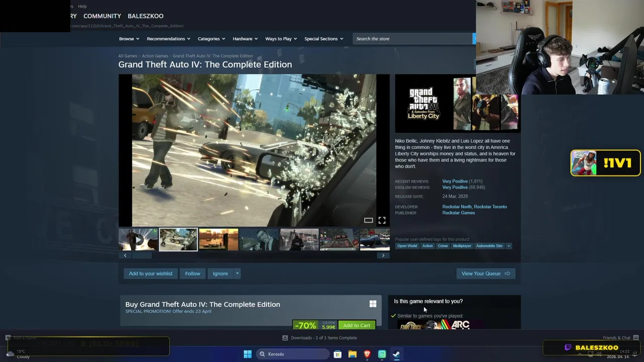Screen dimensions: 644x362
Task: Click the plus tag button
Action: click(x=509, y=246)
